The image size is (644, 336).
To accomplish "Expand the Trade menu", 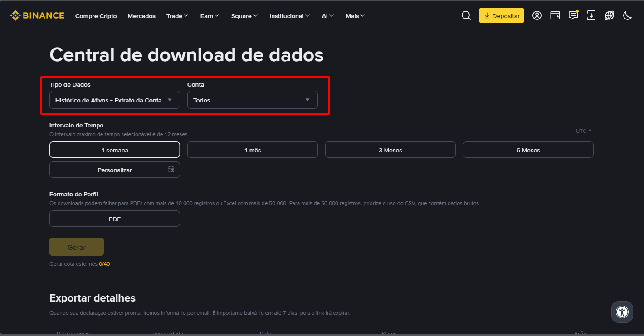I will point(177,16).
